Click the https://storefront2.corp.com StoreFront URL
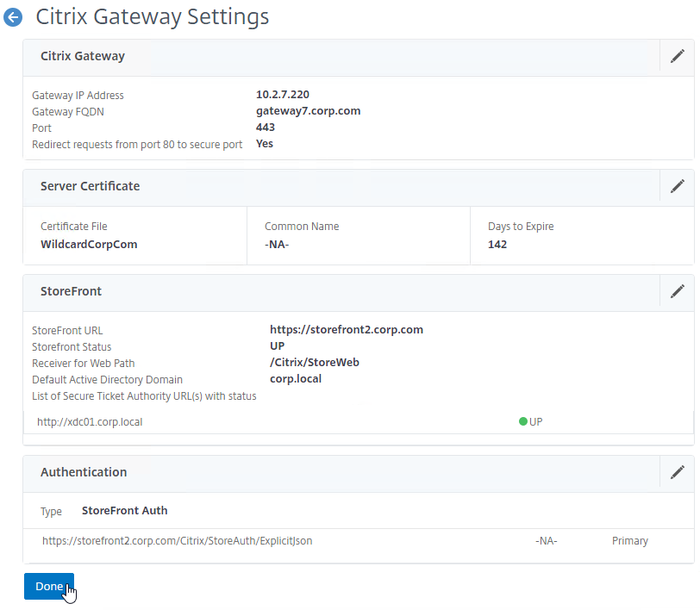Screen dimensions: 700x610 pos(347,330)
